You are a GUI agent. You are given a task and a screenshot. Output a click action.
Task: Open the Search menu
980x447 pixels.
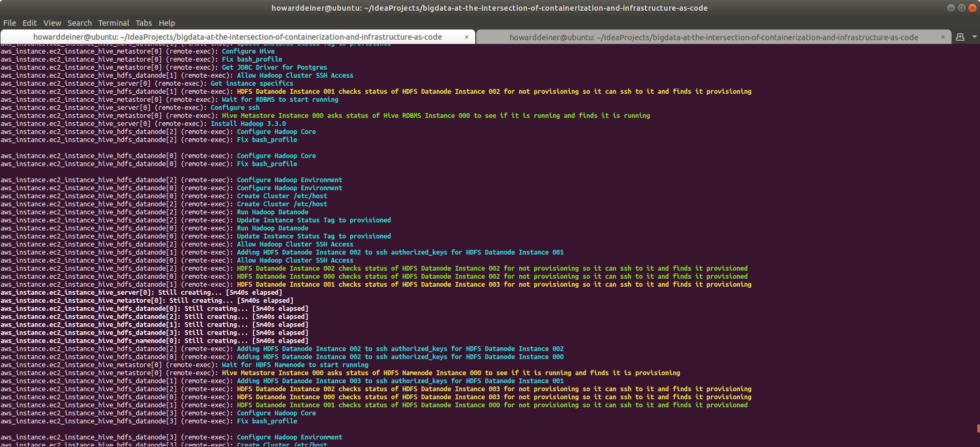pos(79,23)
